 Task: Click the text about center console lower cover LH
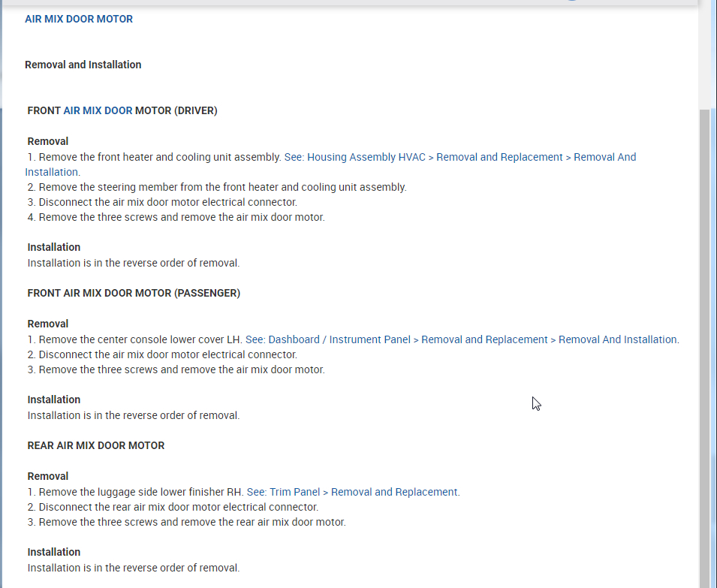click(140, 339)
